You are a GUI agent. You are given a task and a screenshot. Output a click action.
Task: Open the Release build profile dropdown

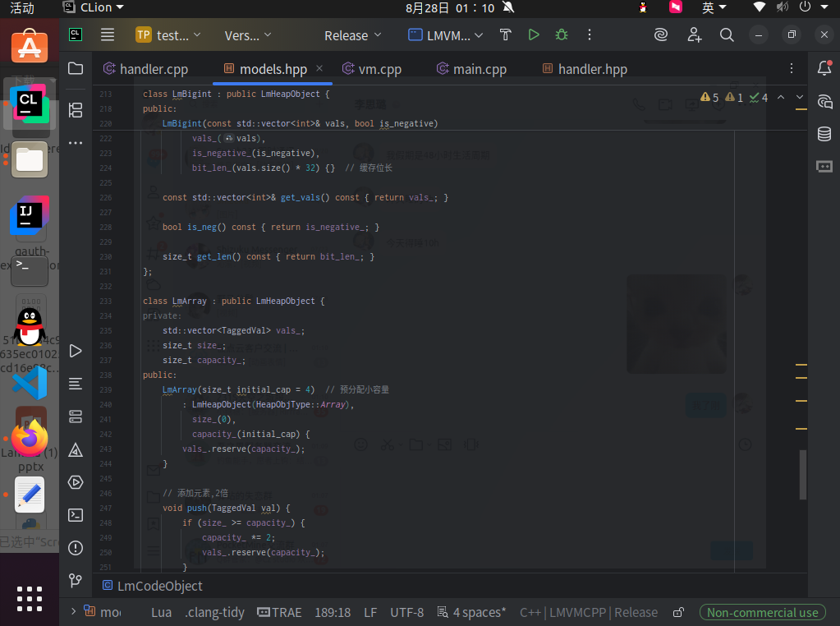(353, 35)
